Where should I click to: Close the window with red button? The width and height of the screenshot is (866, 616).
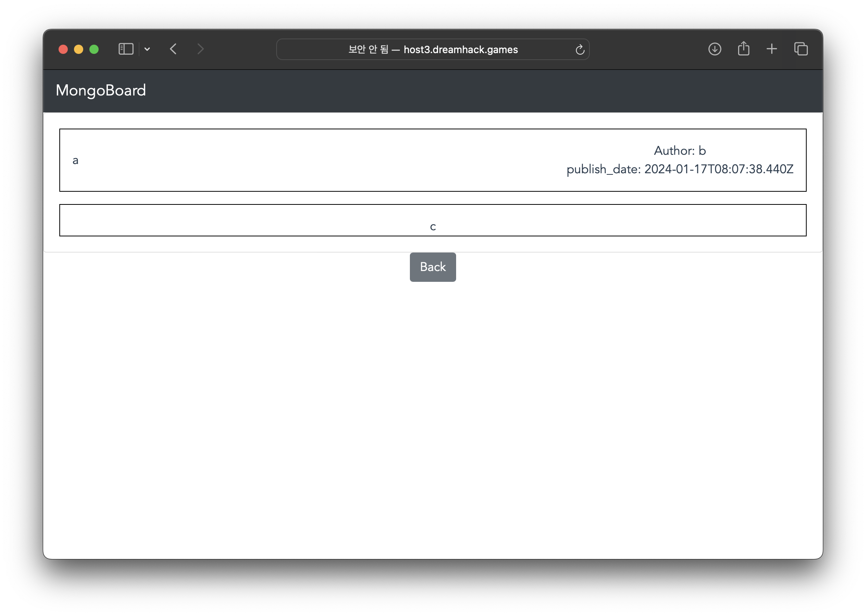[63, 49]
